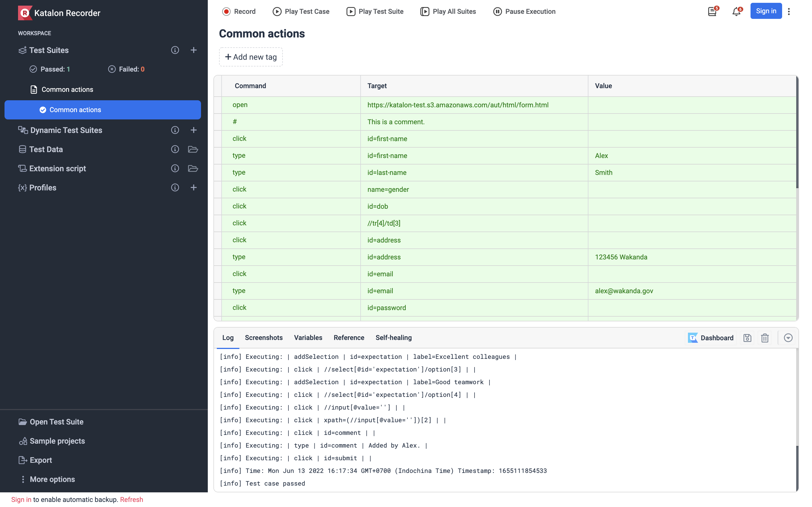Play the current Test Case
This screenshot has height=507, width=812.
pos(301,11)
